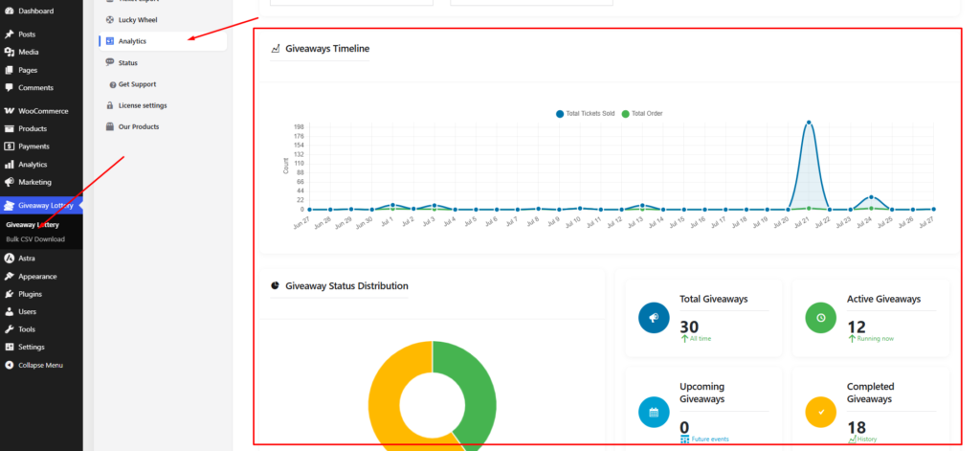Select the Analytics plugin menu item
The image size is (980, 451).
click(x=163, y=41)
